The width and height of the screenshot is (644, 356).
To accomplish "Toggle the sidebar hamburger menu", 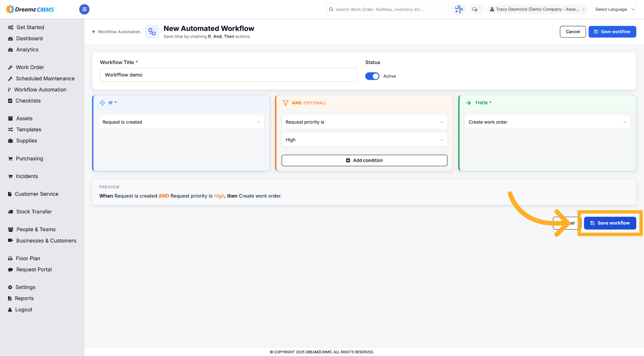I will click(84, 9).
